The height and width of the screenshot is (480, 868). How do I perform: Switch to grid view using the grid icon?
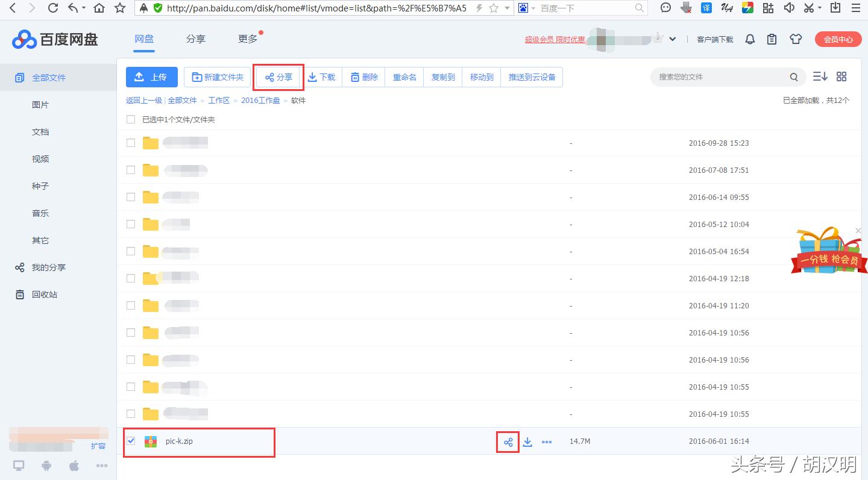coord(841,76)
